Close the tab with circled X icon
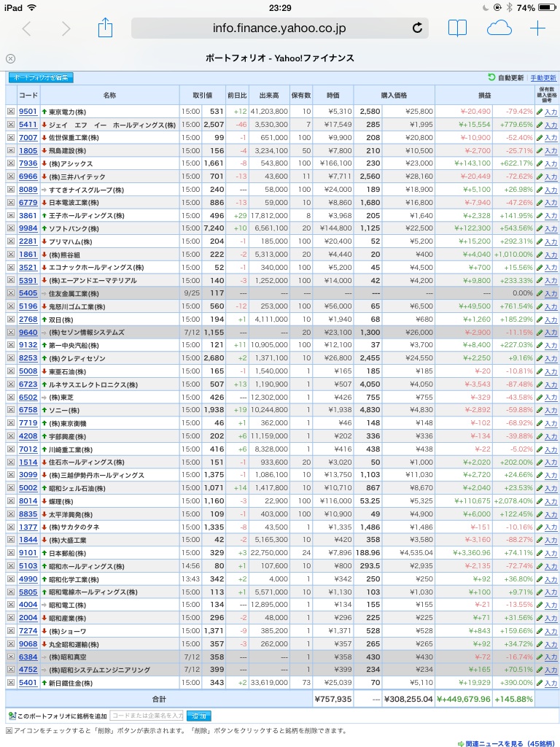 [10, 58]
